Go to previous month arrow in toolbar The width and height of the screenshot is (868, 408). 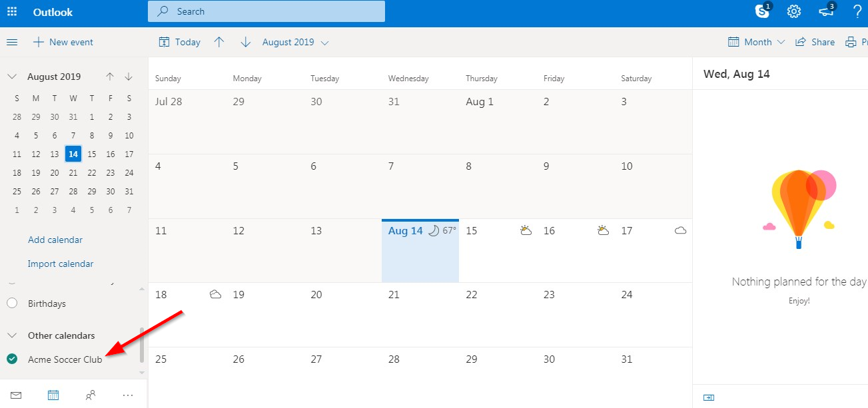219,42
